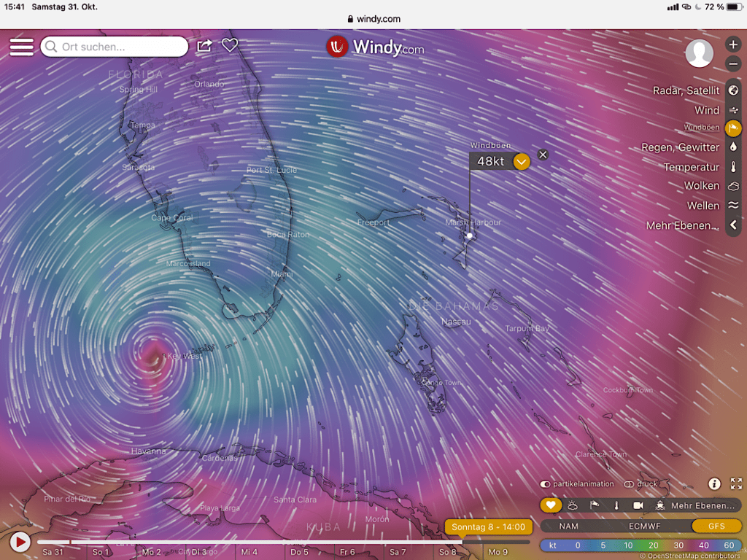Image resolution: width=747 pixels, height=560 pixels.
Task: Click the share icon beside the search box
Action: [205, 46]
